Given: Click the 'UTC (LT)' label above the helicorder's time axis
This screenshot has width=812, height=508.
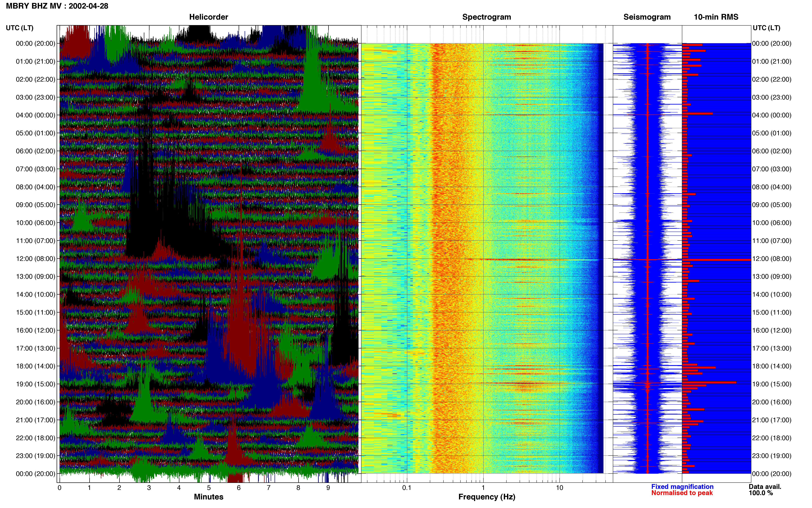Looking at the screenshot, I should [20, 28].
